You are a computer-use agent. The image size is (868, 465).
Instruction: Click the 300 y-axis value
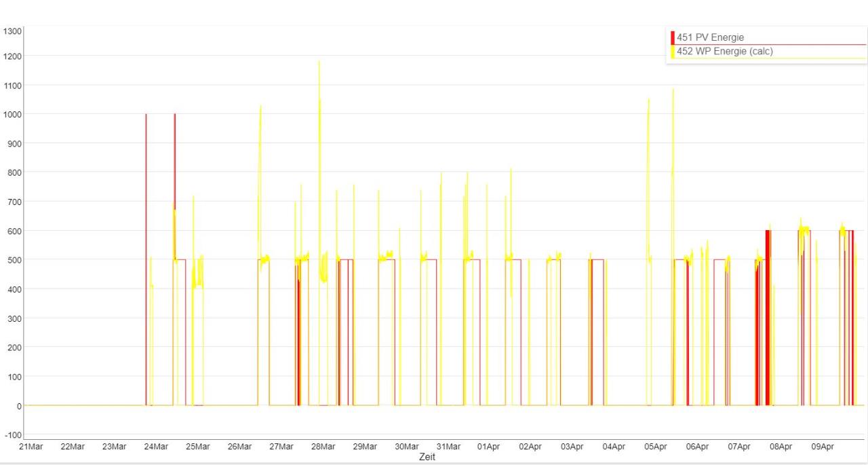point(15,318)
